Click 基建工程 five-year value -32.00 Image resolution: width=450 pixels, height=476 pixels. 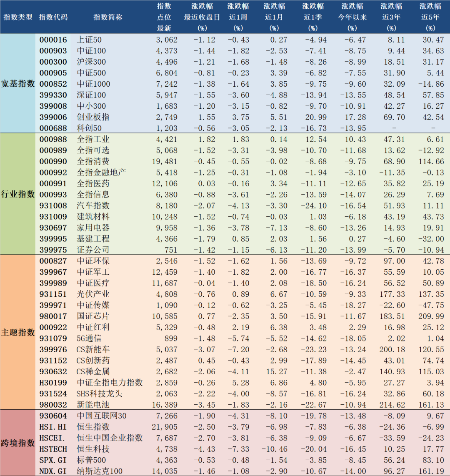[x=431, y=239]
